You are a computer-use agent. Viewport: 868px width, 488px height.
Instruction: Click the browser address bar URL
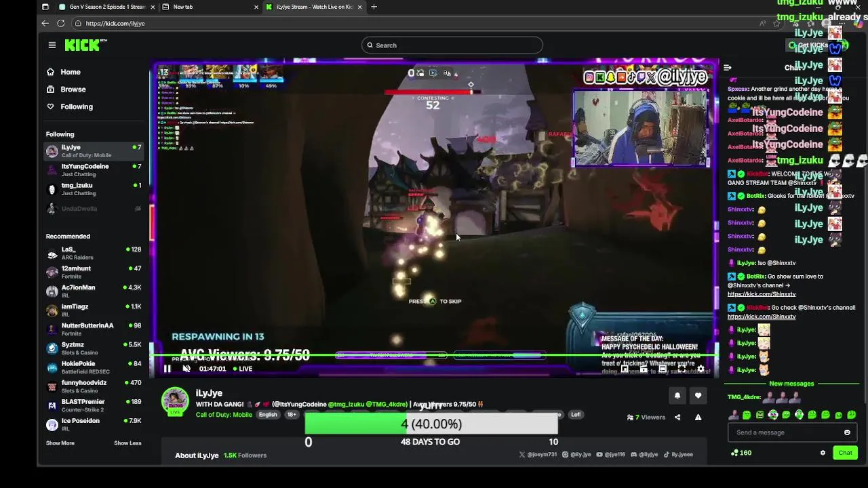[115, 23]
